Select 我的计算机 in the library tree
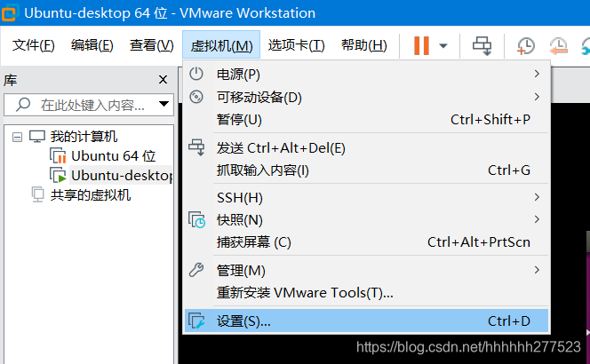This screenshot has height=364, width=590. click(84, 137)
